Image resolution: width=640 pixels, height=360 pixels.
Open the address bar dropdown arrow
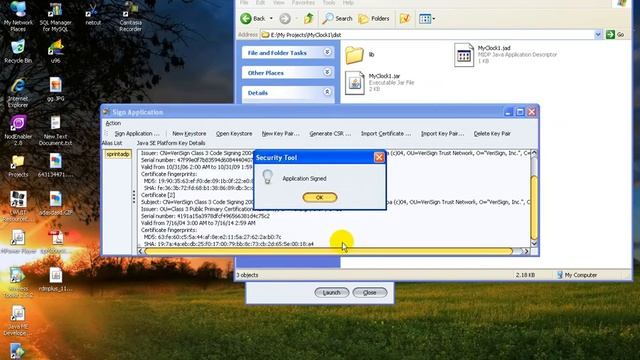pos(598,35)
